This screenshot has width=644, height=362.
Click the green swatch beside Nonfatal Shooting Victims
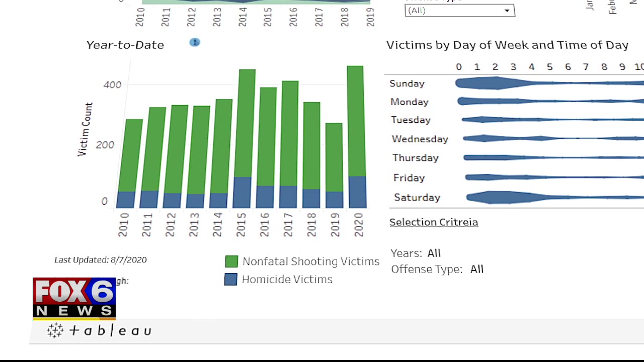pos(231,261)
